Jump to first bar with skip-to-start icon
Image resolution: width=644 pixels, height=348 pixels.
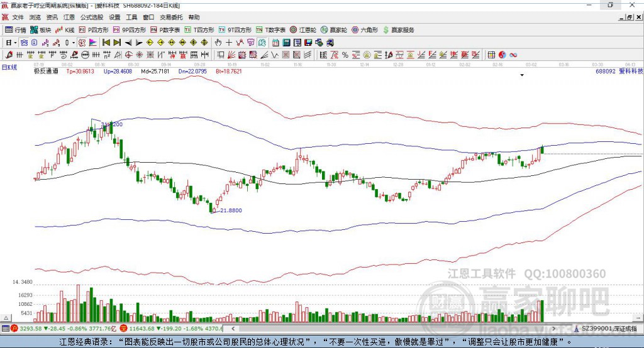(106, 43)
